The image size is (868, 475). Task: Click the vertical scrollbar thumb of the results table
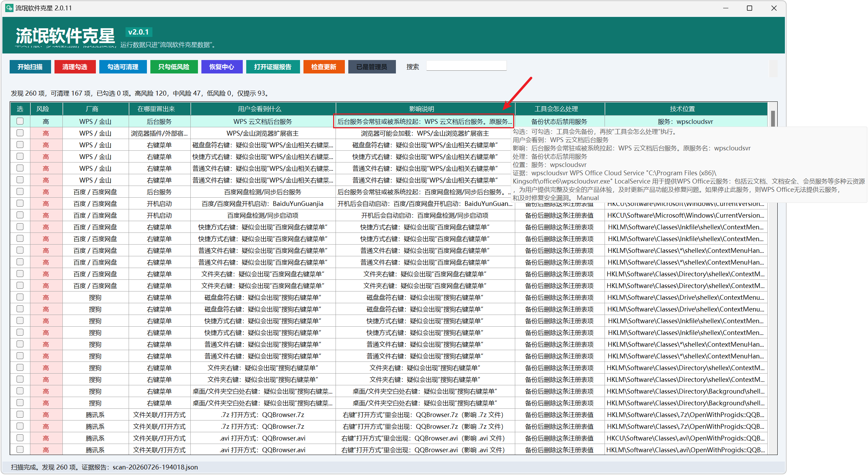(x=773, y=119)
